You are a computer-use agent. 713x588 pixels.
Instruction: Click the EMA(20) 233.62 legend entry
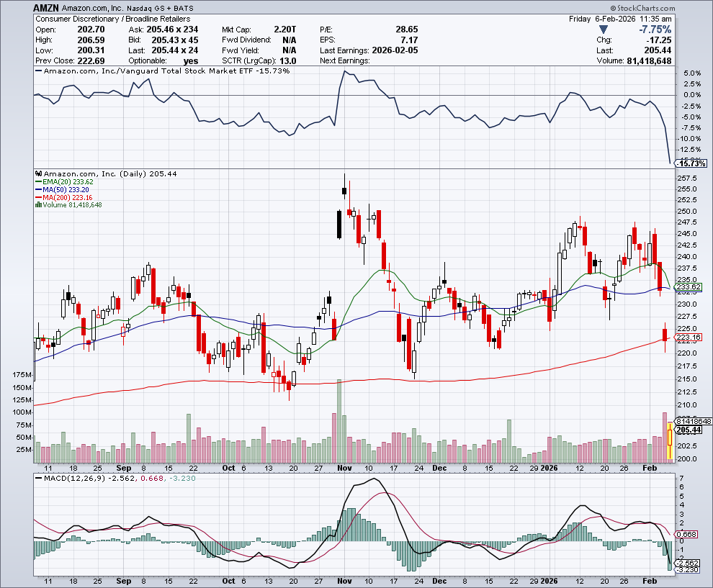pyautogui.click(x=68, y=182)
